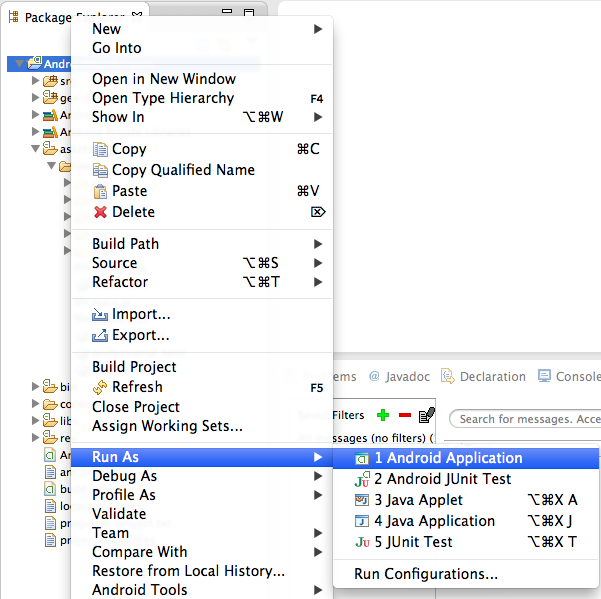Collapse the selected Android project node
Image resolution: width=601 pixels, height=599 pixels.
point(19,63)
